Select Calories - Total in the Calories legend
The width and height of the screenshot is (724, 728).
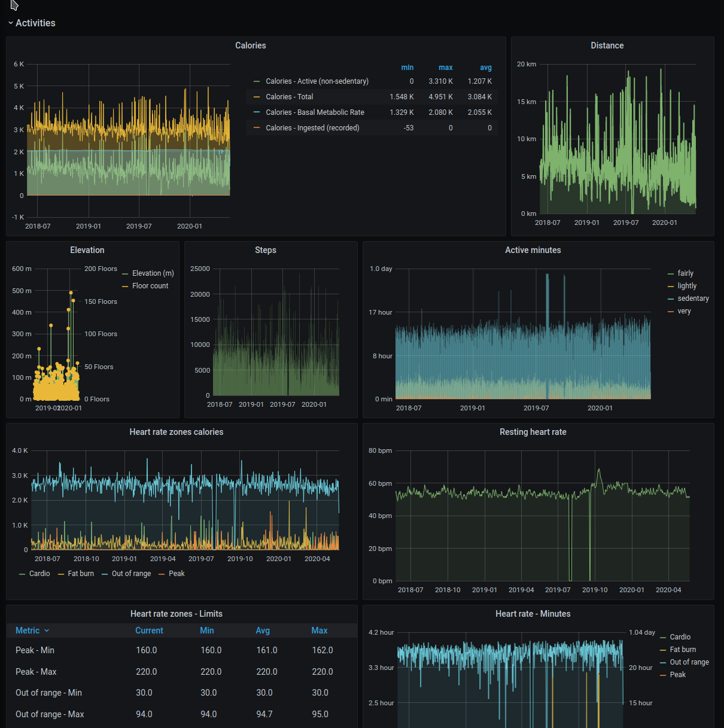[x=290, y=96]
